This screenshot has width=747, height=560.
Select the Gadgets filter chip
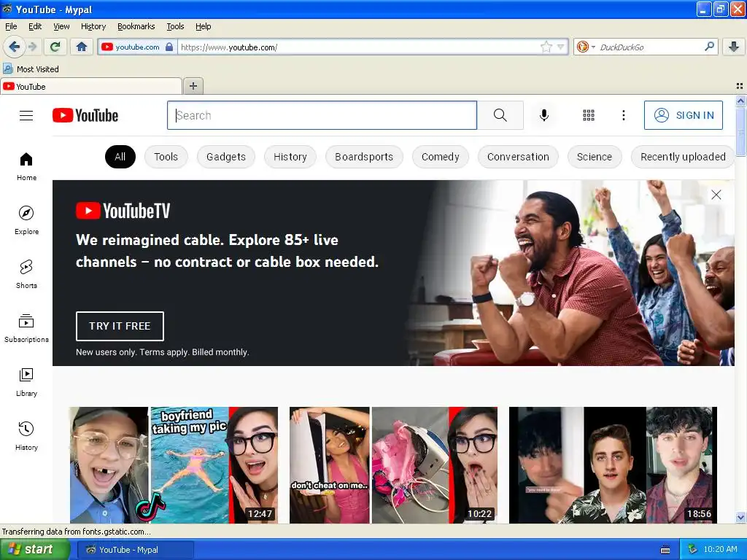click(226, 157)
